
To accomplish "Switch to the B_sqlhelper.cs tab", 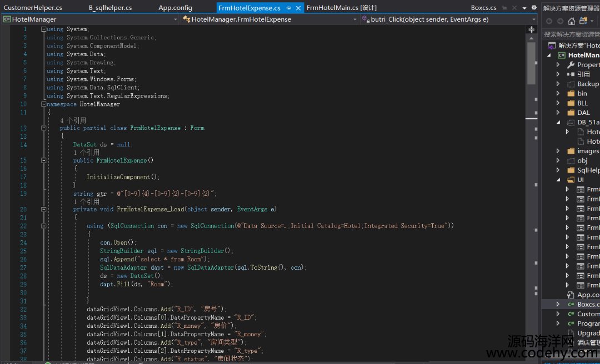I will 110,8.
